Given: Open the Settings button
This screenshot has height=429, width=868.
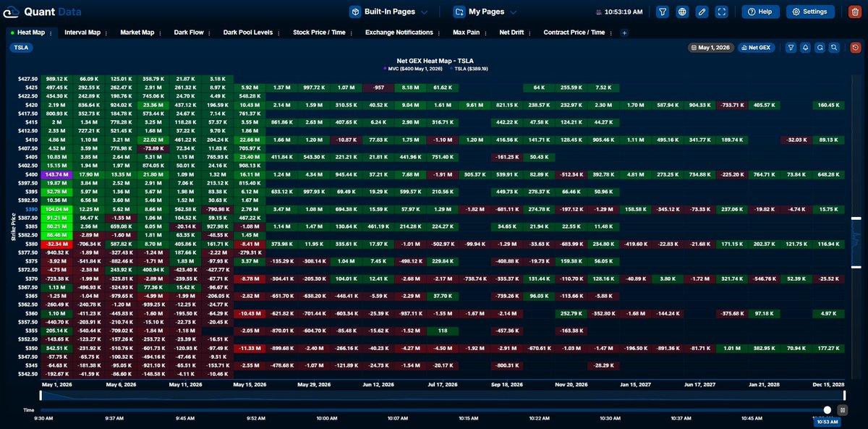Looking at the screenshot, I should [x=810, y=12].
